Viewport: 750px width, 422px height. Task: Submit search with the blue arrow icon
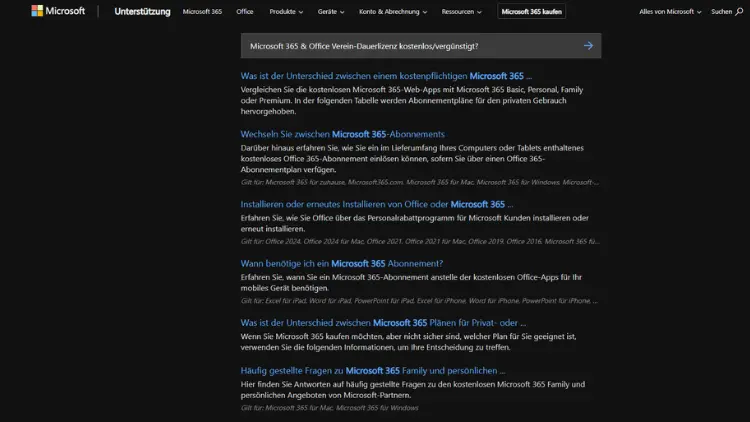pos(588,46)
